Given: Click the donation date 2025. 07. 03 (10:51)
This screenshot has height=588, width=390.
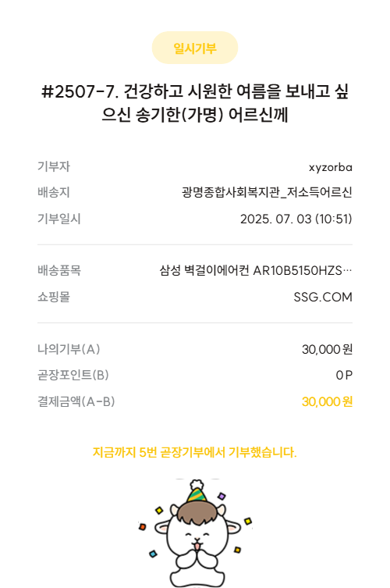Looking at the screenshot, I should 296,219.
